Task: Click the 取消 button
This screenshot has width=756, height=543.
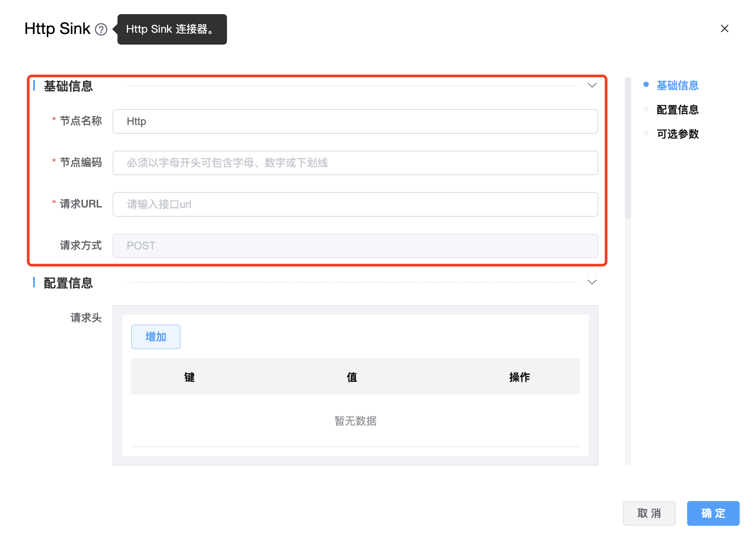Action: click(x=649, y=513)
